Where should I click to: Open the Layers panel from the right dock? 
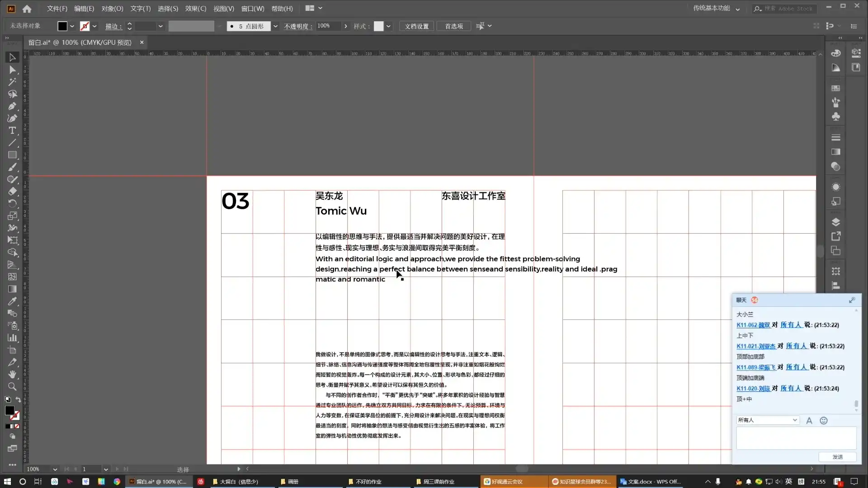[x=836, y=222]
